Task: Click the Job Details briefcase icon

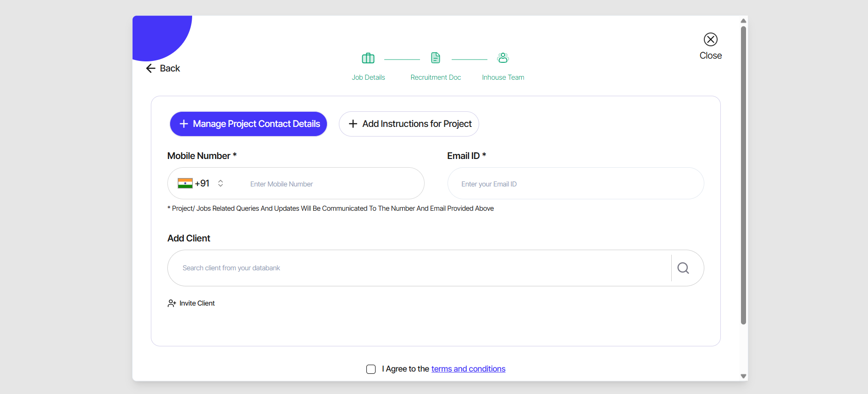Action: (x=368, y=58)
